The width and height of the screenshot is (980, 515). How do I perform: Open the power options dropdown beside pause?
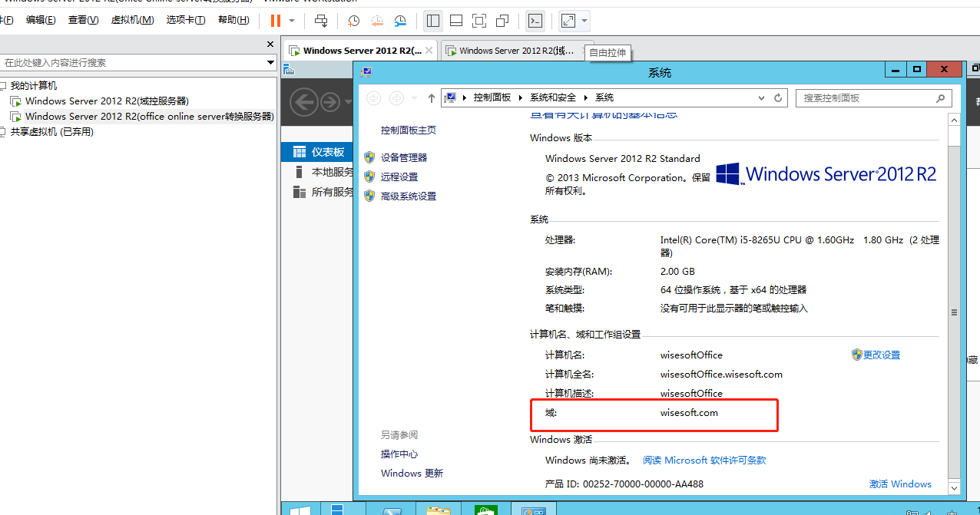292,21
